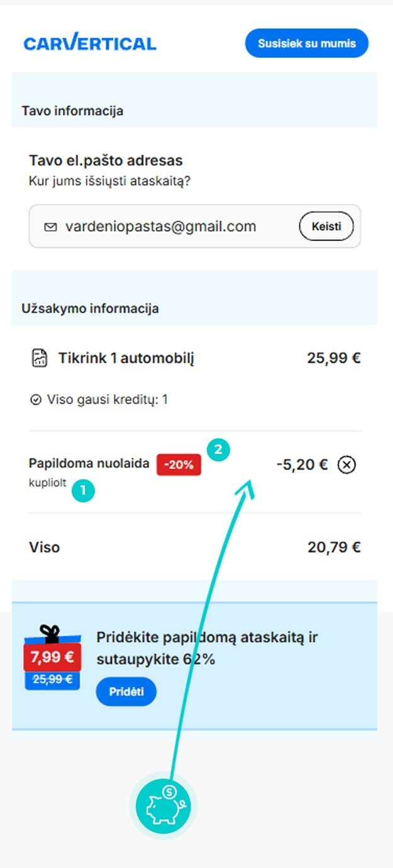Screen dimensions: 393x868
Task: Remove the discount with the X icon
Action: point(346,465)
